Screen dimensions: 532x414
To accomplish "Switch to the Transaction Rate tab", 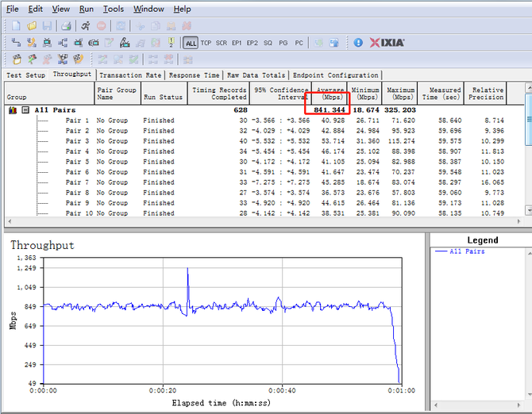I will (x=131, y=75).
